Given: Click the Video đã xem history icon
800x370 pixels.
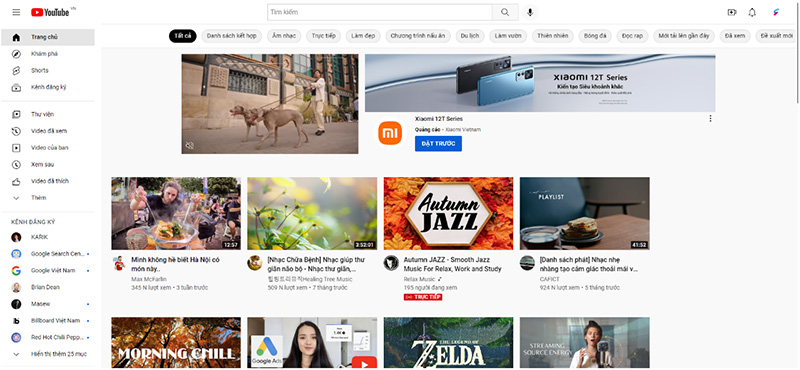Looking at the screenshot, I should (16, 131).
